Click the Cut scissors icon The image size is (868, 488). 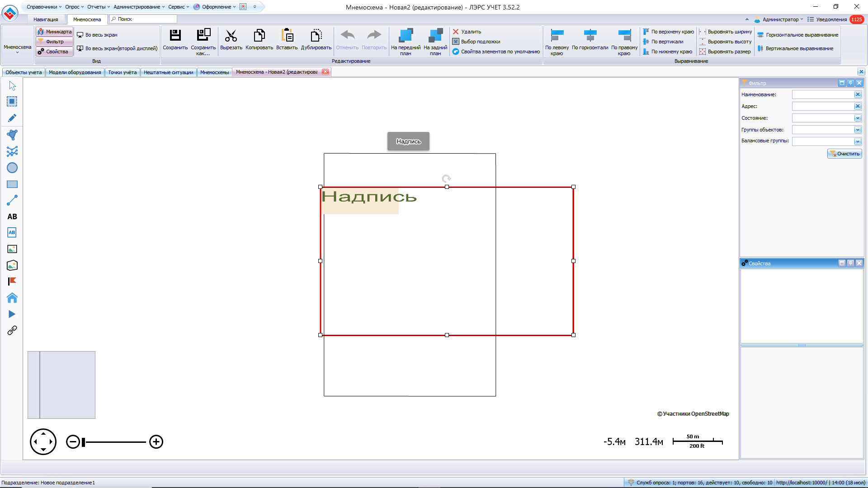point(231,36)
